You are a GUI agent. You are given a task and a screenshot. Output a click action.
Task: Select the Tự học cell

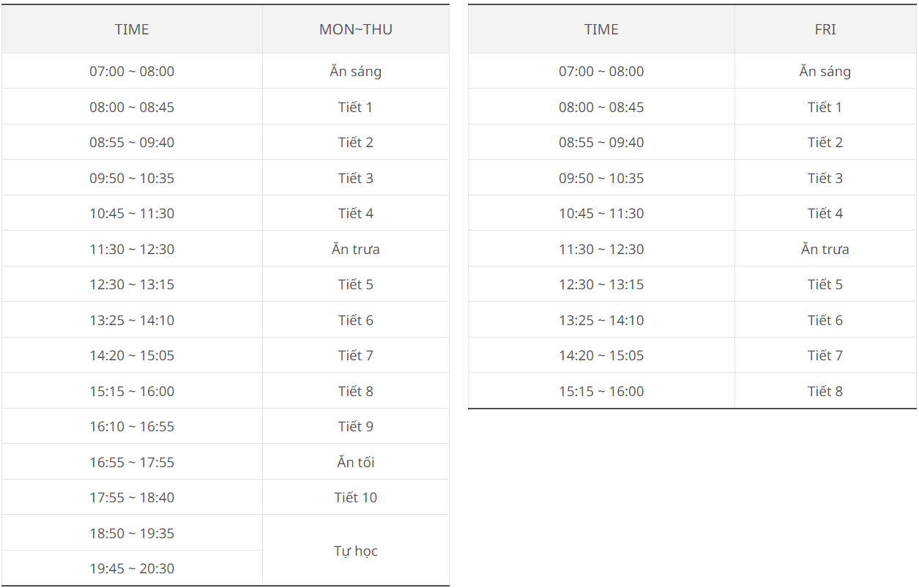[356, 551]
